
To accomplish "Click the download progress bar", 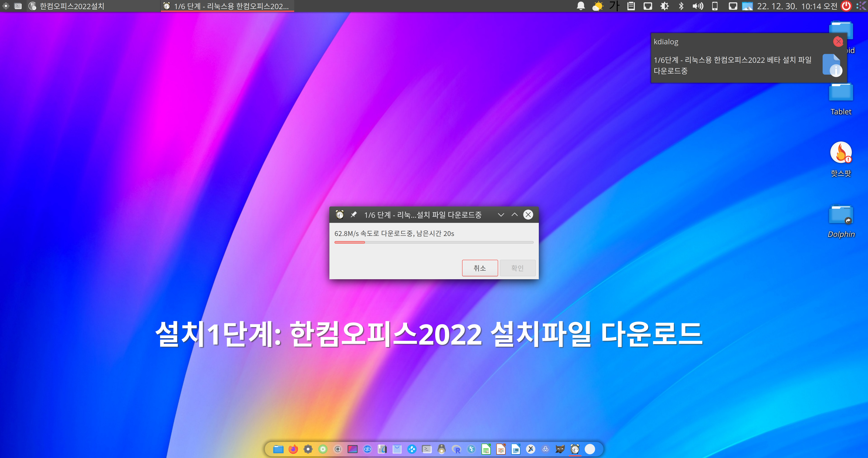I will click(434, 242).
